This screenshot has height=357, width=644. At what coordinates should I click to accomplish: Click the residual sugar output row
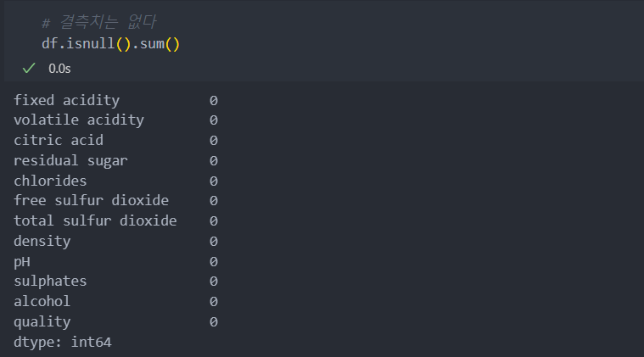pos(116,161)
